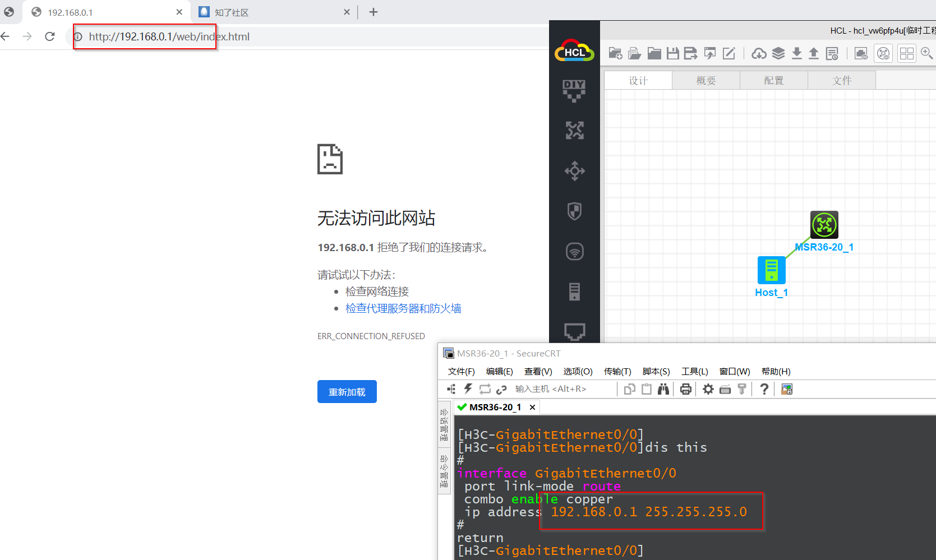Image resolution: width=936 pixels, height=560 pixels.
Task: Click the paste clipboard icon in SecureCRT
Action: (647, 389)
